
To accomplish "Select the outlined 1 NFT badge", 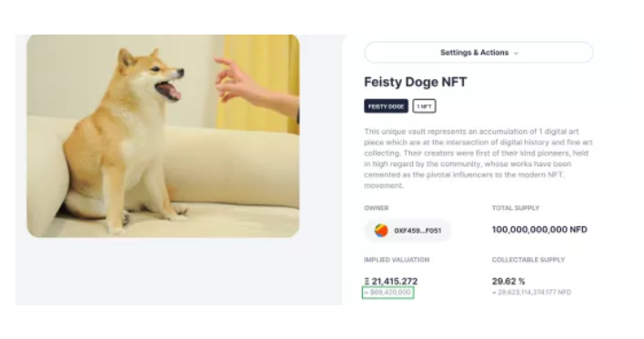I will 424,106.
